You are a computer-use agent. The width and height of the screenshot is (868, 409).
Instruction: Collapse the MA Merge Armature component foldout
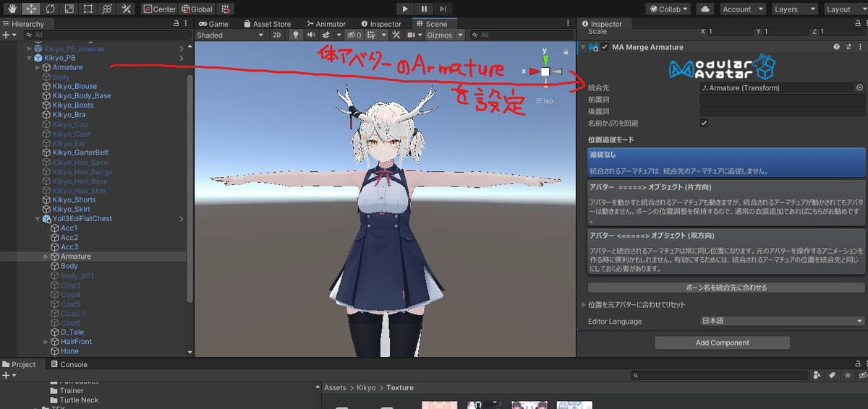[583, 47]
